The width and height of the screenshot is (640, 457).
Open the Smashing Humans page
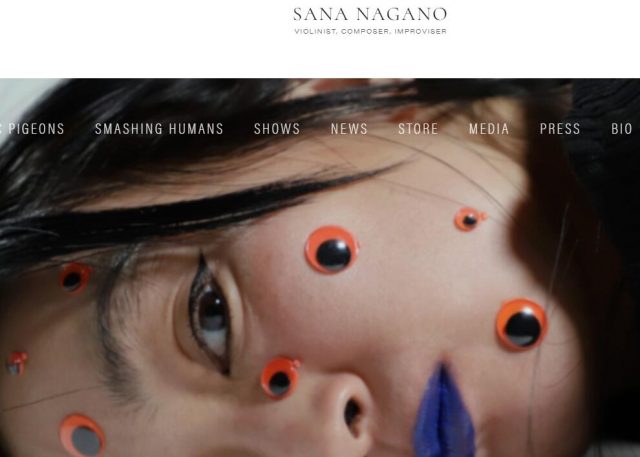point(159,129)
